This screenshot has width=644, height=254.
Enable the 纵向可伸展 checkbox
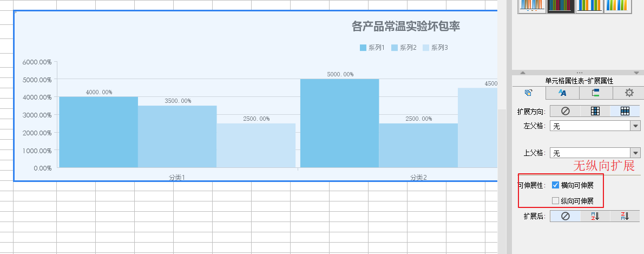[x=556, y=200]
